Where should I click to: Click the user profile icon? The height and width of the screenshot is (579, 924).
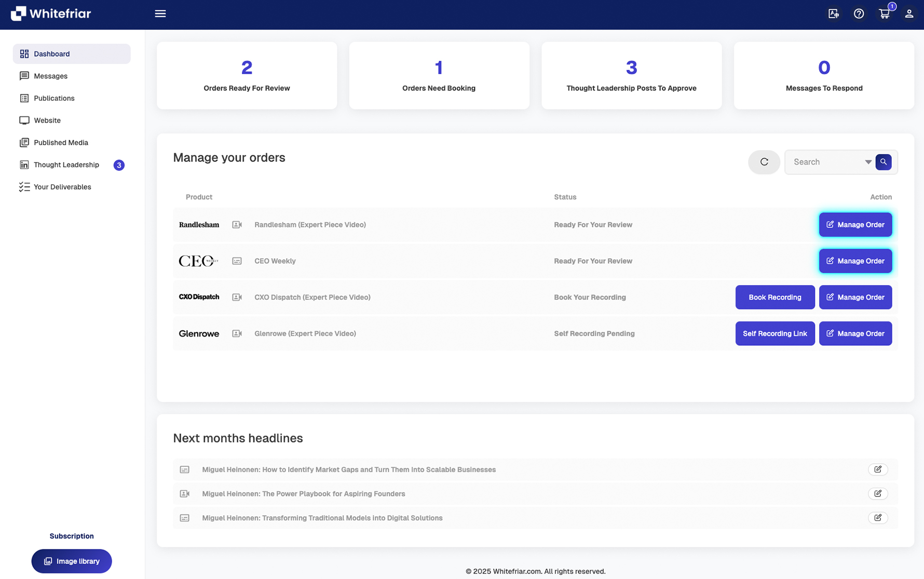point(908,14)
